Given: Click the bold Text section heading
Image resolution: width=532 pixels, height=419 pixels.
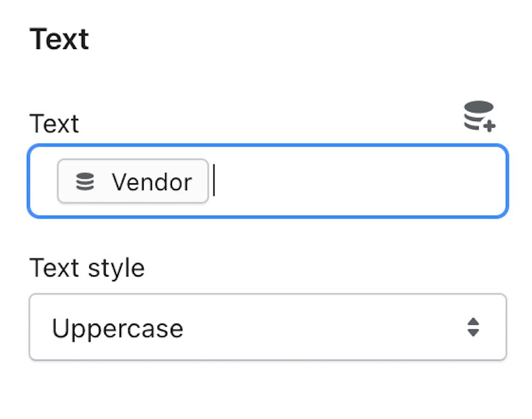Looking at the screenshot, I should click(59, 39).
